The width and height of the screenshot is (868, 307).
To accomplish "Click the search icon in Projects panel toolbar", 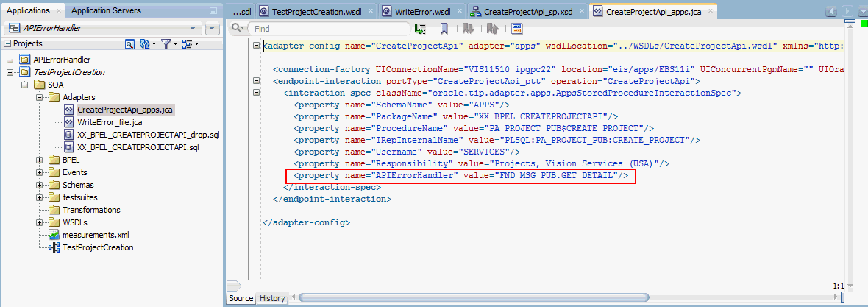I will click(x=129, y=43).
